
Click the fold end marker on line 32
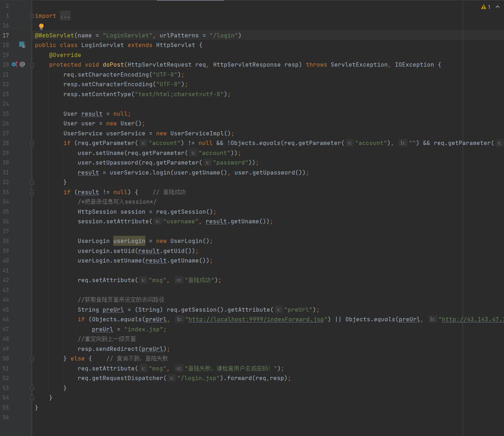click(32, 182)
